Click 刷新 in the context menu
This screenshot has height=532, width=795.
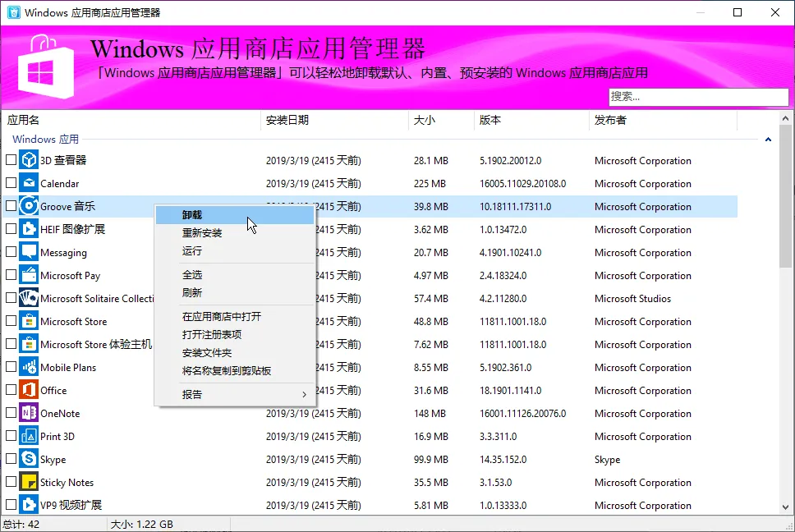[235, 293]
